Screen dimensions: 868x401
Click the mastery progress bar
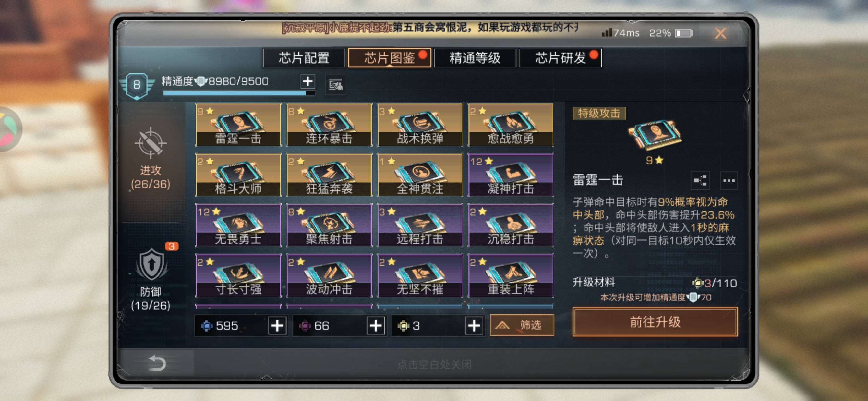[x=238, y=93]
